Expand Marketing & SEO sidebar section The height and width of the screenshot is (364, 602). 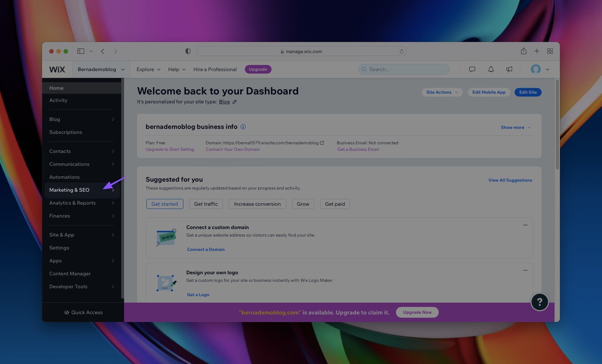(113, 190)
